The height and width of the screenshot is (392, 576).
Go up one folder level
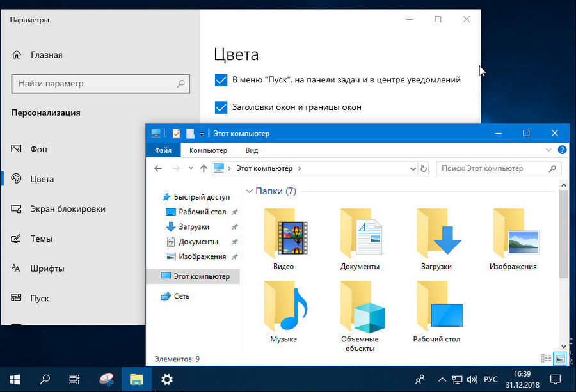click(204, 168)
